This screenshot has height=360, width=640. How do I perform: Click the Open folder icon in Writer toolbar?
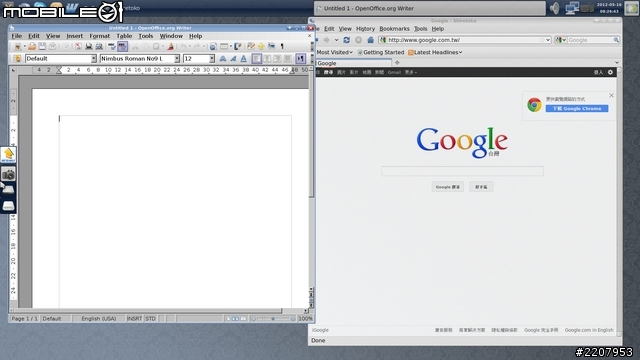[32, 47]
